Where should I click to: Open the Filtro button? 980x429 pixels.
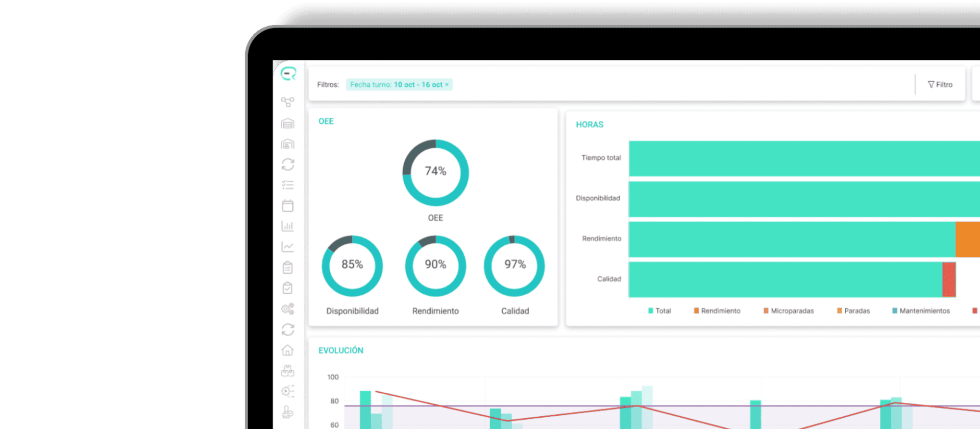tap(940, 85)
